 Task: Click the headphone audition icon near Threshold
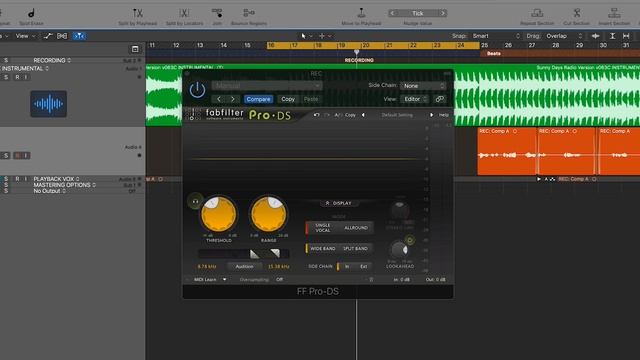[x=195, y=201]
